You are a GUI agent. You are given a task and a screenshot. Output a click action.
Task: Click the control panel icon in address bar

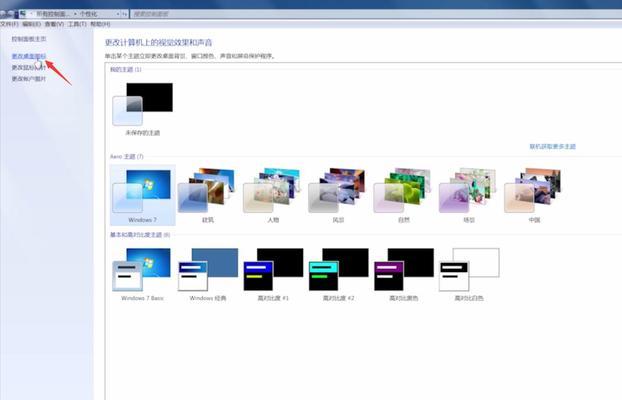pos(22,14)
